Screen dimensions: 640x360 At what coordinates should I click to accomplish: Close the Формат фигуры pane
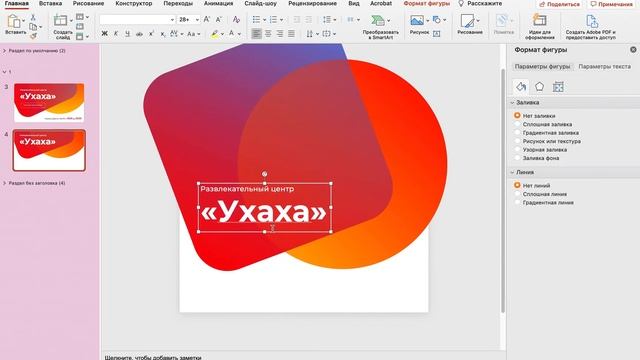633,49
